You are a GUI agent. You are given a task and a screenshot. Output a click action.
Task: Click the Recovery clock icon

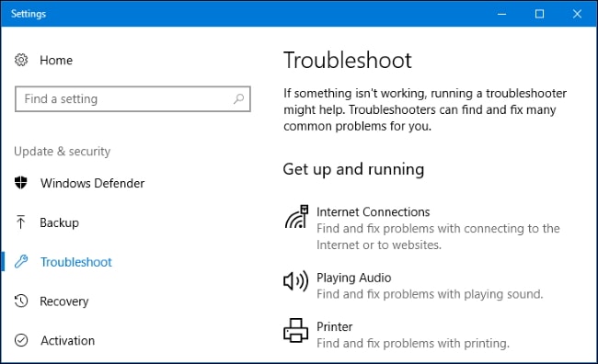coord(21,301)
